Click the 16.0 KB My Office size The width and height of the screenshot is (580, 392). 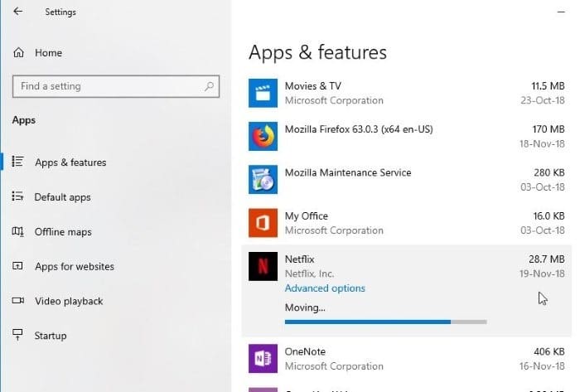(549, 216)
